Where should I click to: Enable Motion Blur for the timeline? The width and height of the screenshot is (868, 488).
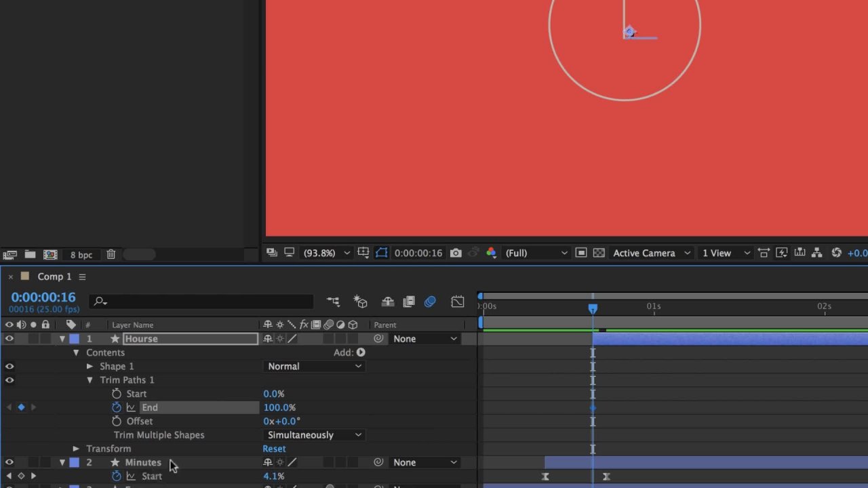click(x=430, y=302)
